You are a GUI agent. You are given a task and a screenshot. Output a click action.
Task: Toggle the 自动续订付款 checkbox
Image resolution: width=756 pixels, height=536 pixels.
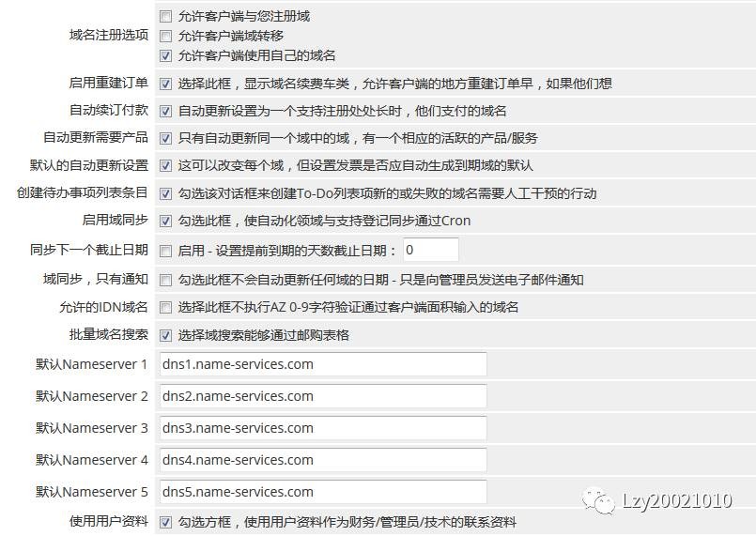pyautogui.click(x=165, y=112)
